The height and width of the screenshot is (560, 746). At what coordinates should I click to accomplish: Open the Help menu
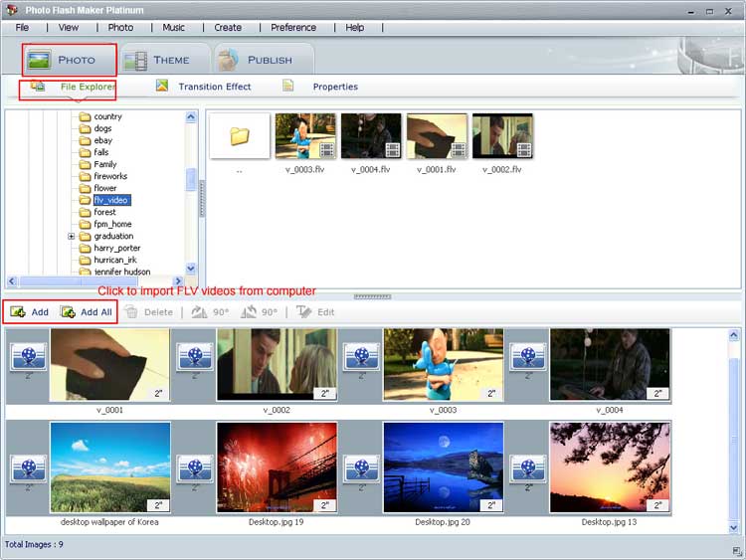pyautogui.click(x=354, y=28)
